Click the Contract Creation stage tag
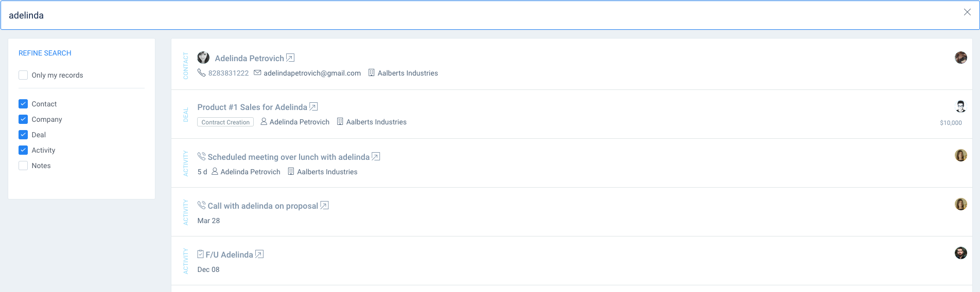 click(225, 122)
